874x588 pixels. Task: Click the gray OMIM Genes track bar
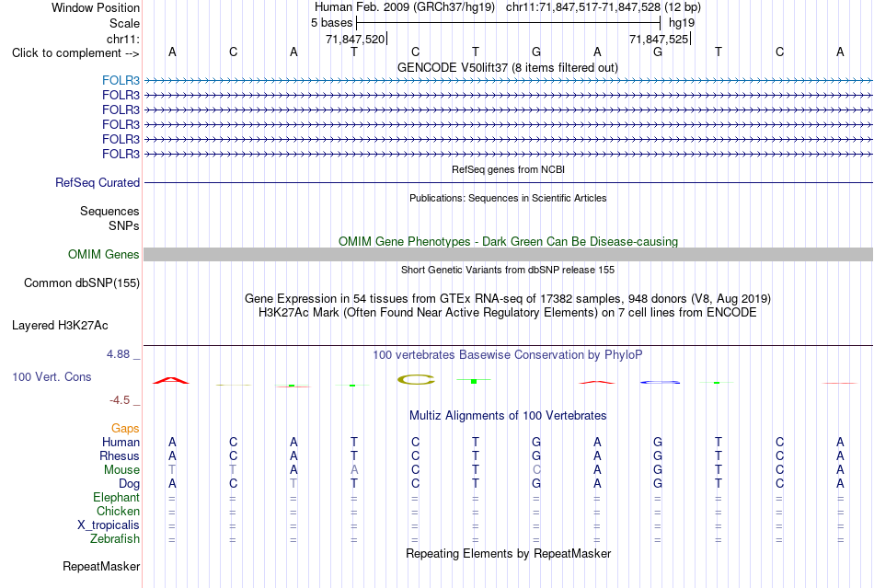coord(508,255)
